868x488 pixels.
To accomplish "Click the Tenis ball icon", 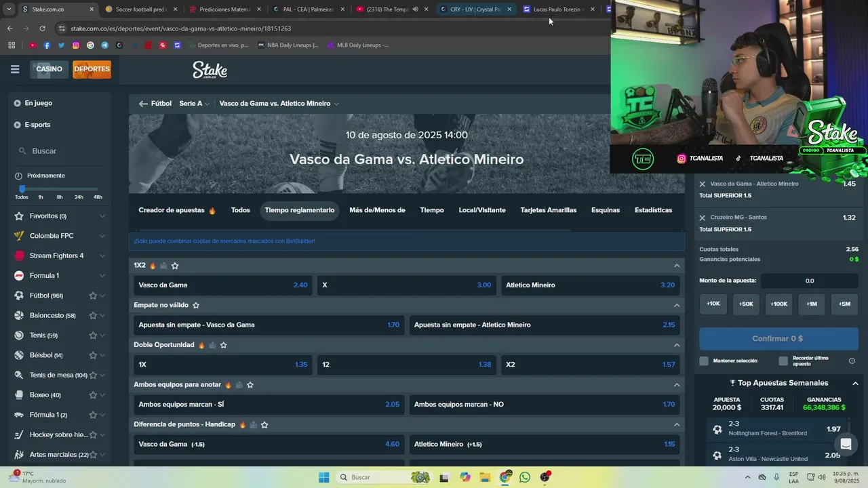I will coord(19,335).
